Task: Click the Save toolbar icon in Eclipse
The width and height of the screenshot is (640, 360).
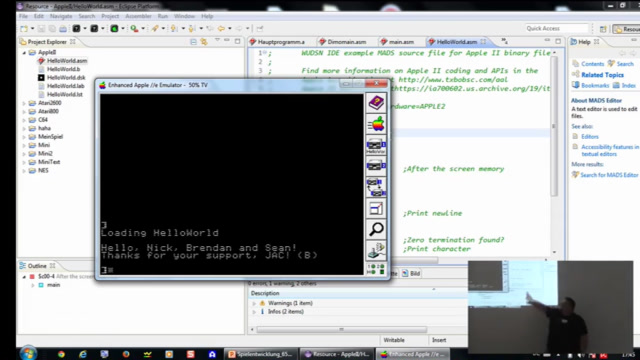Action: click(x=42, y=29)
